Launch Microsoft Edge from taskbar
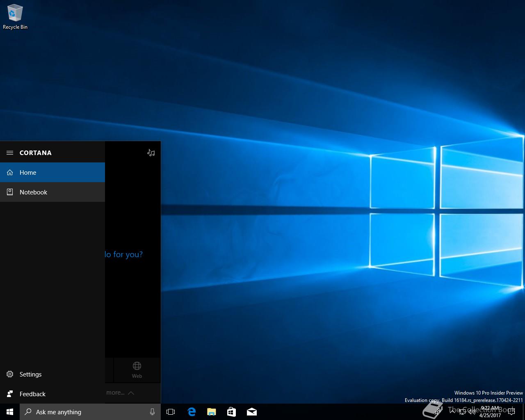 [x=191, y=412]
